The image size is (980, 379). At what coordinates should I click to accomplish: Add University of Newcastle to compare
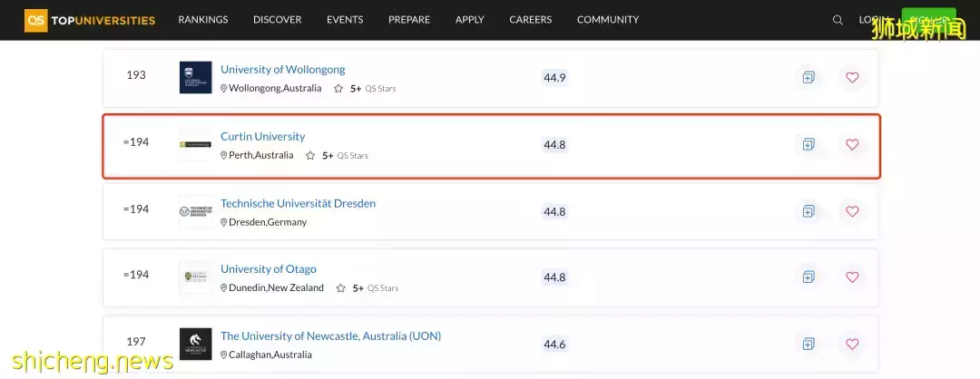click(x=808, y=344)
